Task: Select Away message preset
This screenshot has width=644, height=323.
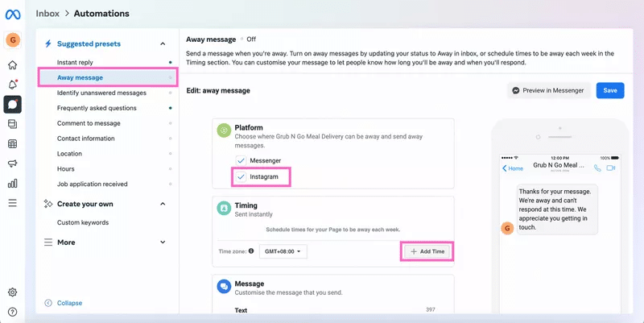Action: click(108, 77)
